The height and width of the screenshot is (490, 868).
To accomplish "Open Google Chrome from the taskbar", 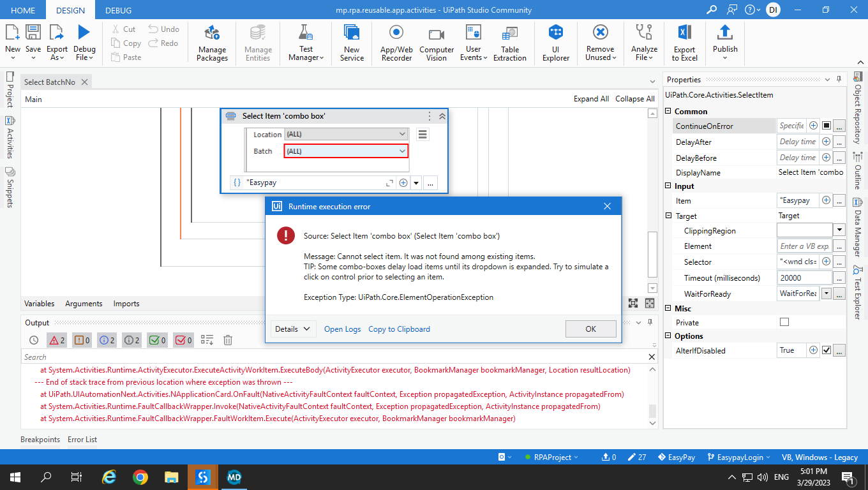I will [x=140, y=477].
